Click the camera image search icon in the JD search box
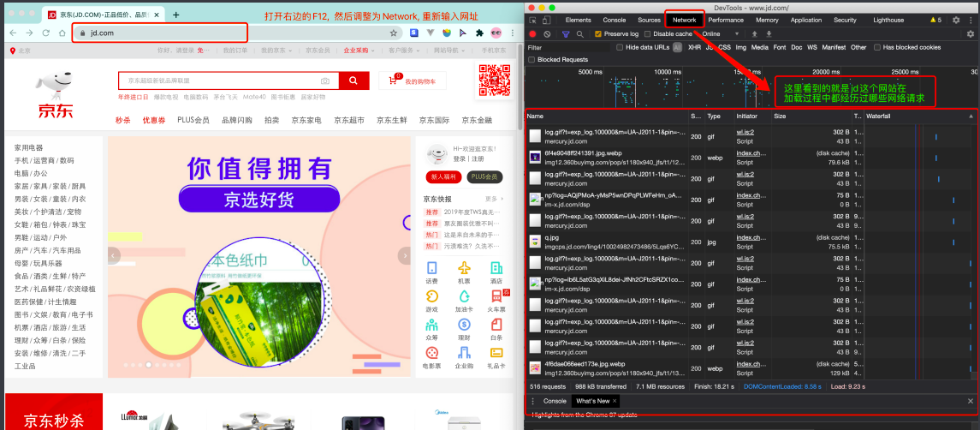Viewport: 980px width, 430px height. point(325,81)
